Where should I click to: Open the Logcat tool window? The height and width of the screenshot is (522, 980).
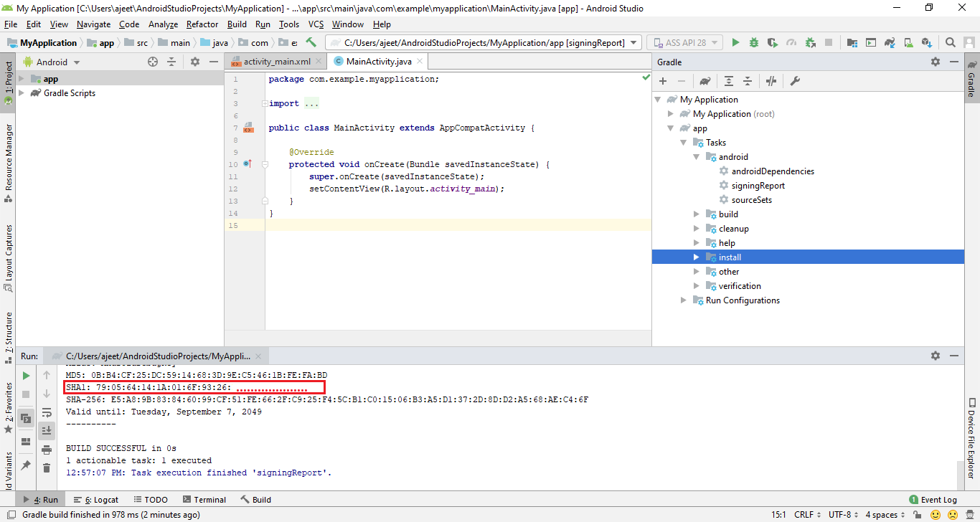point(95,500)
